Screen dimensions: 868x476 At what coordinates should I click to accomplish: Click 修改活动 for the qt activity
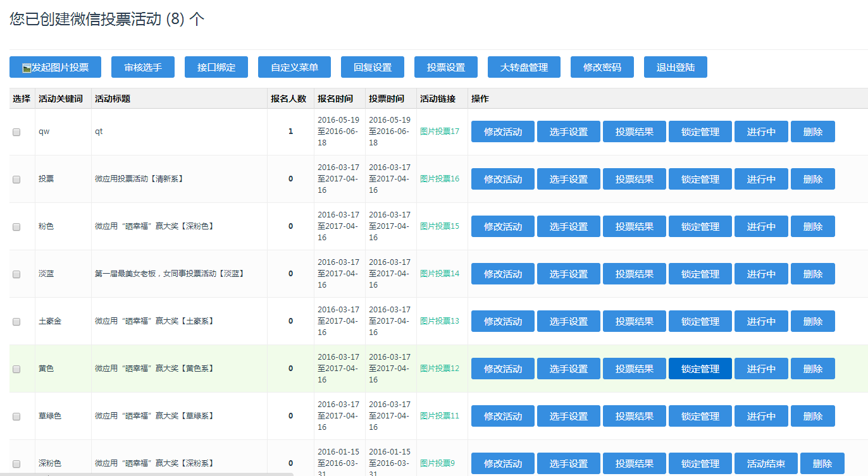[502, 131]
